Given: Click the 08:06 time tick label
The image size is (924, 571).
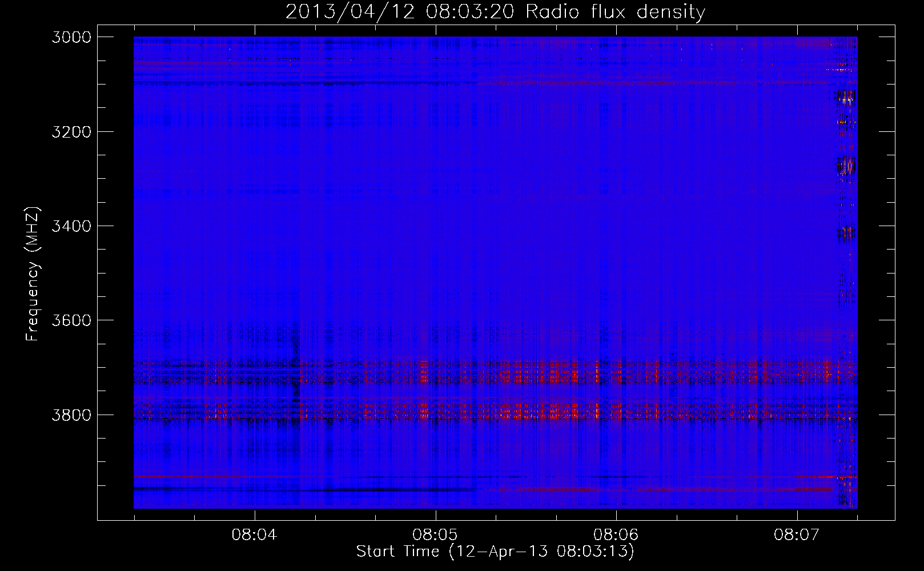Looking at the screenshot, I should tap(616, 535).
